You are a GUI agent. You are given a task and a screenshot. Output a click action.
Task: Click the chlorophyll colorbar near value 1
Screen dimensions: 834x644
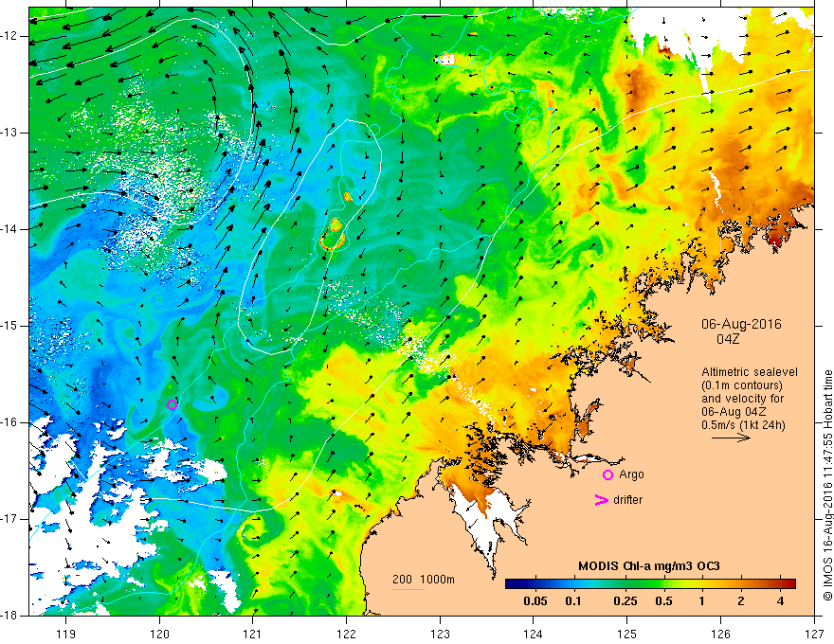click(x=702, y=584)
